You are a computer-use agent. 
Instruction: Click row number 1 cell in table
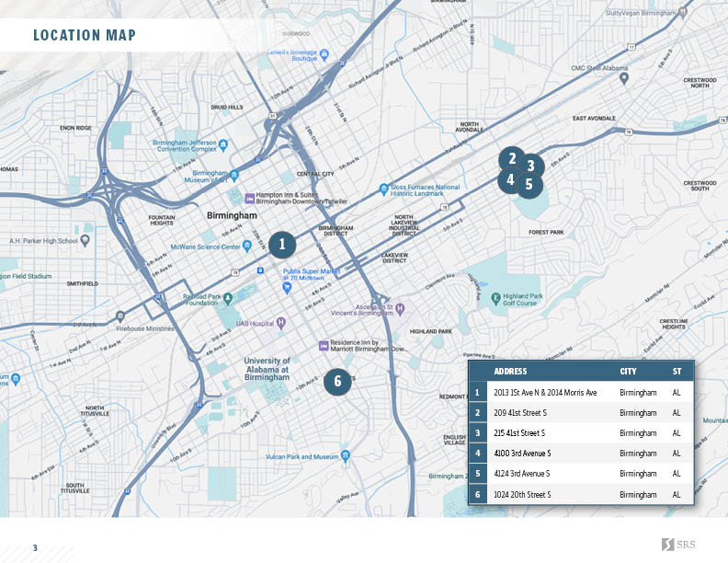(477, 393)
